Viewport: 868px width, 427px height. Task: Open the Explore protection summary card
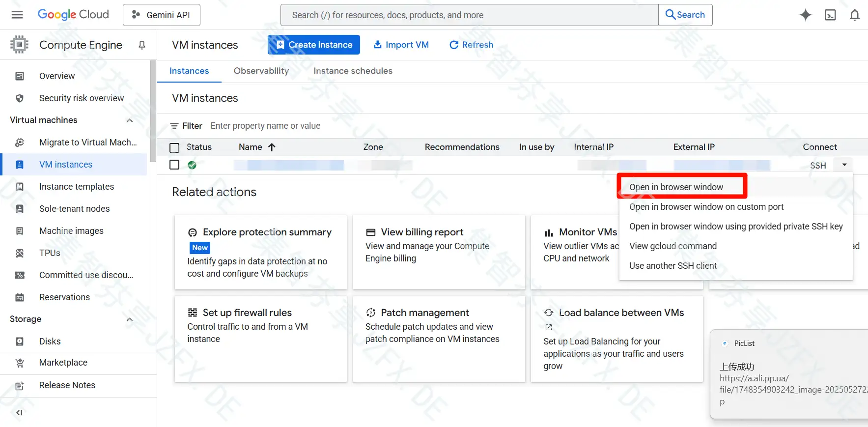261,252
